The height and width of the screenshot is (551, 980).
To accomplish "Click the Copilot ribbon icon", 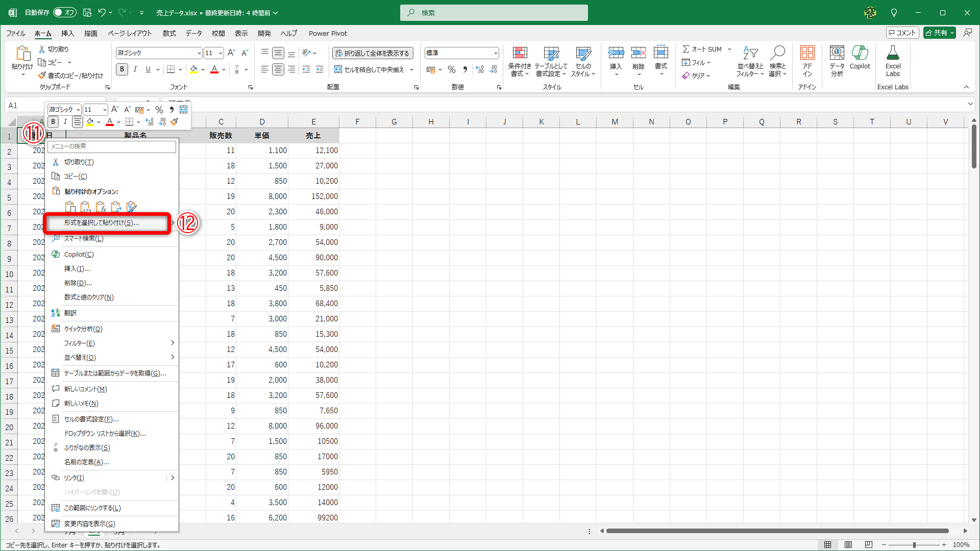I will [860, 53].
